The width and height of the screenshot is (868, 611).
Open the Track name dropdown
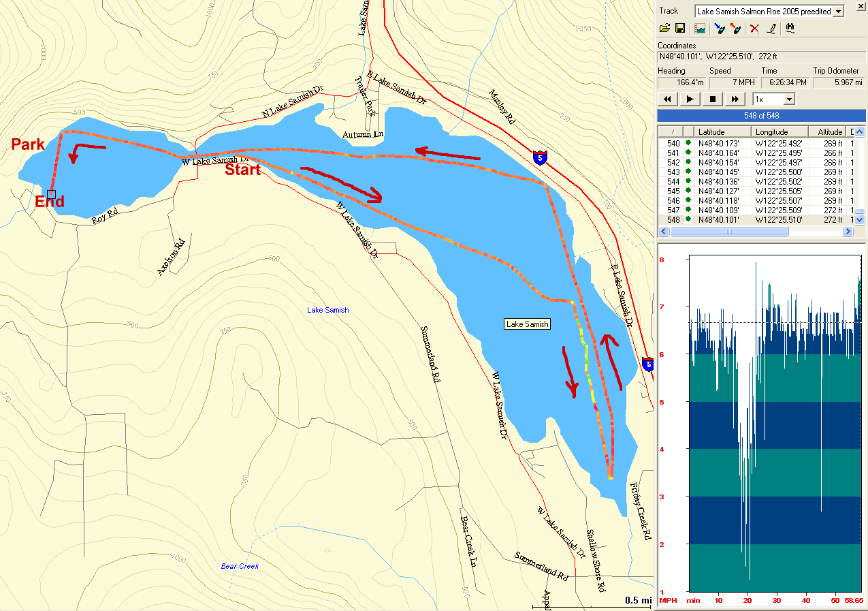click(838, 11)
